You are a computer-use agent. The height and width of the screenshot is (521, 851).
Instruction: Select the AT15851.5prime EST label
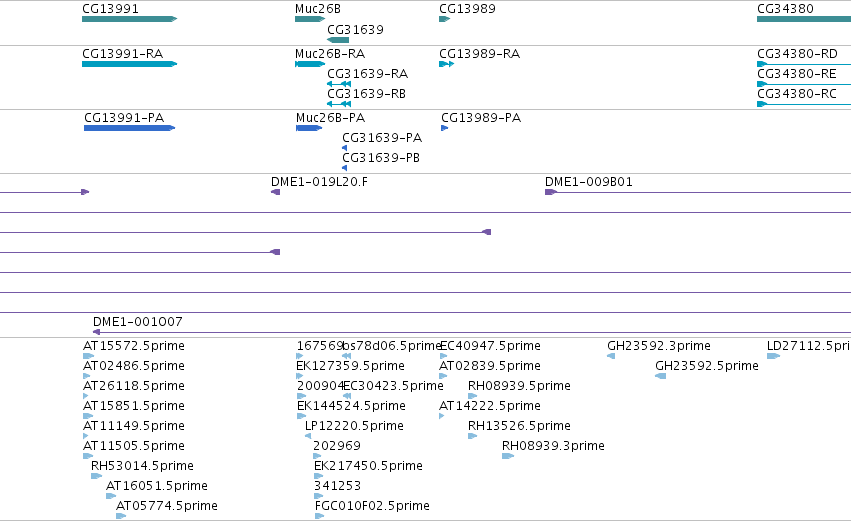coord(134,406)
